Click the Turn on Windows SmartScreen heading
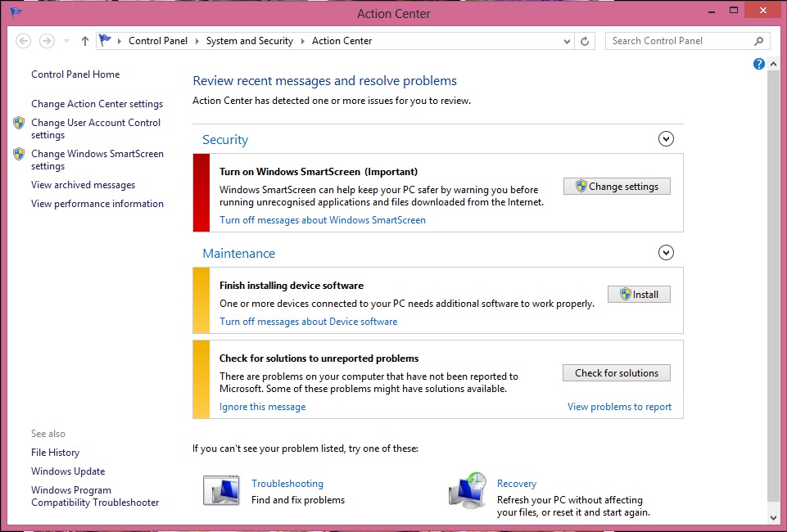The image size is (787, 532). coord(319,172)
